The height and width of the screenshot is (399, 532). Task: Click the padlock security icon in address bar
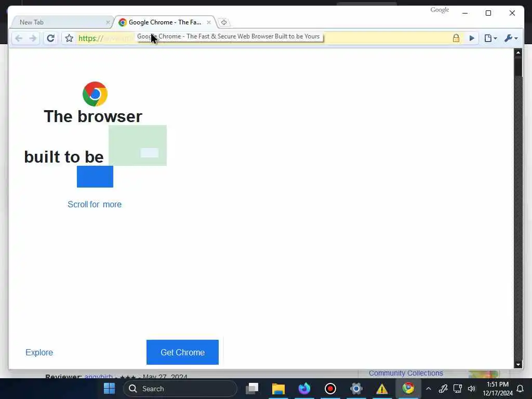[456, 38]
